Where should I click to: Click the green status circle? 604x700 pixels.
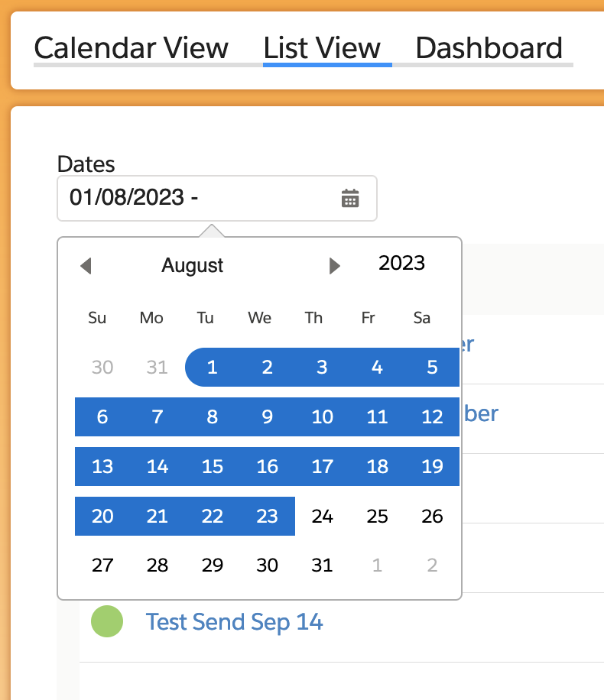pos(107,620)
